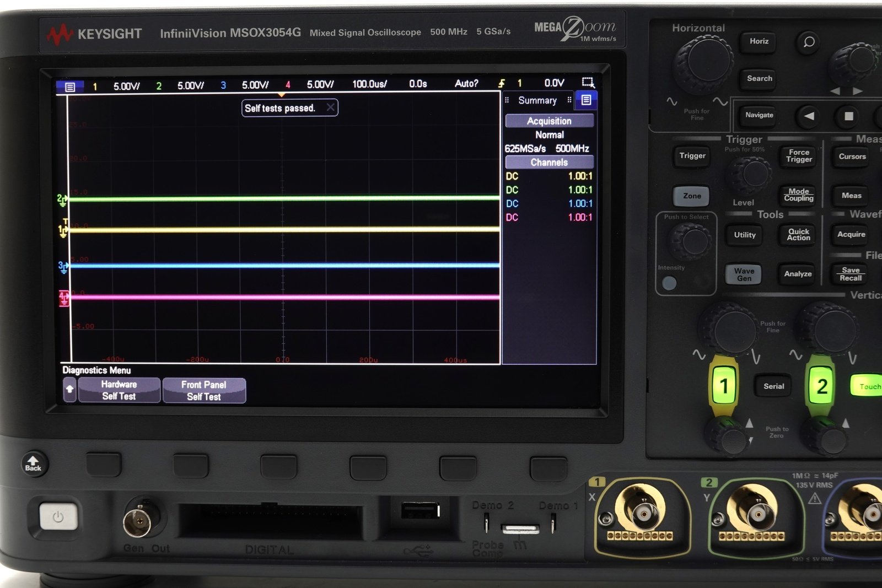This screenshot has height=588, width=882.
Task: Push the Quick Action key
Action: 798,235
